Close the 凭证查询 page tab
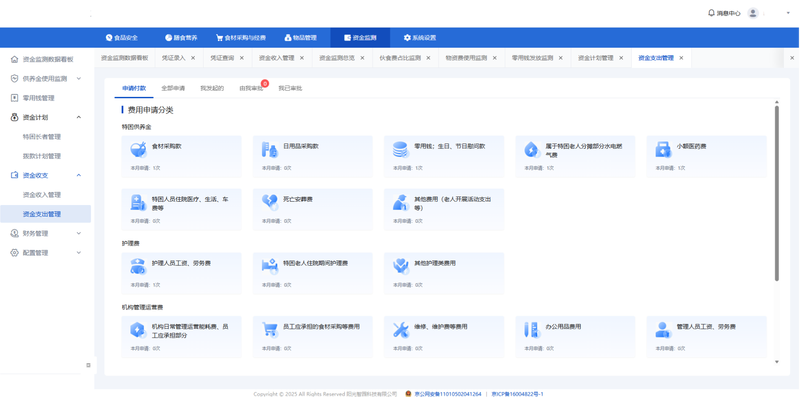800x397 pixels. point(242,58)
